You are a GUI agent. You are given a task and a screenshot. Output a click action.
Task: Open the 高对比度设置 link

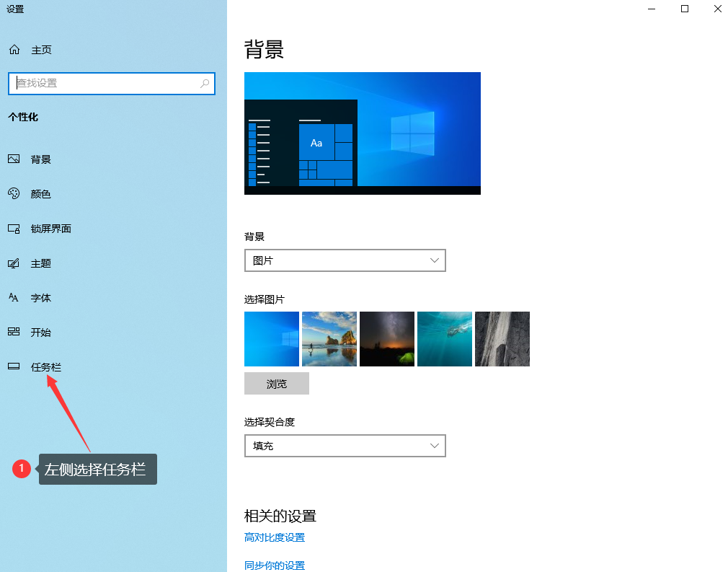click(x=275, y=537)
